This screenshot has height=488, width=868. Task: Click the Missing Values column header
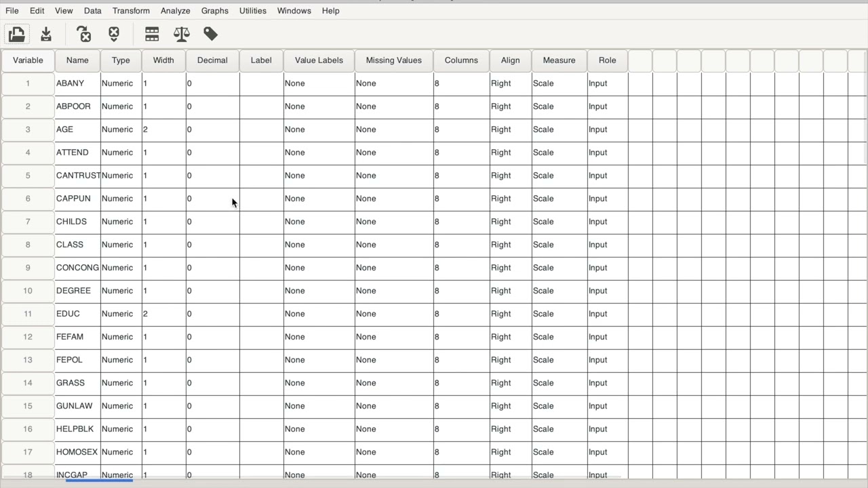(394, 60)
